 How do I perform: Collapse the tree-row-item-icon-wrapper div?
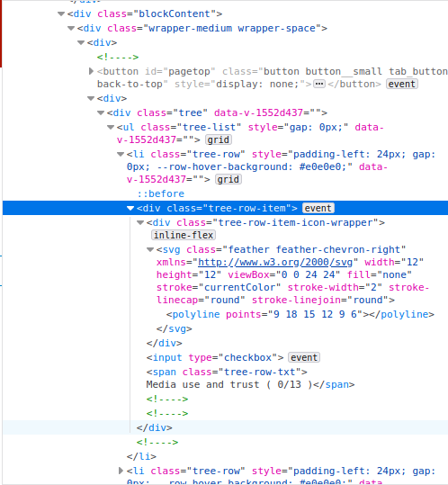pyautogui.click(x=140, y=223)
